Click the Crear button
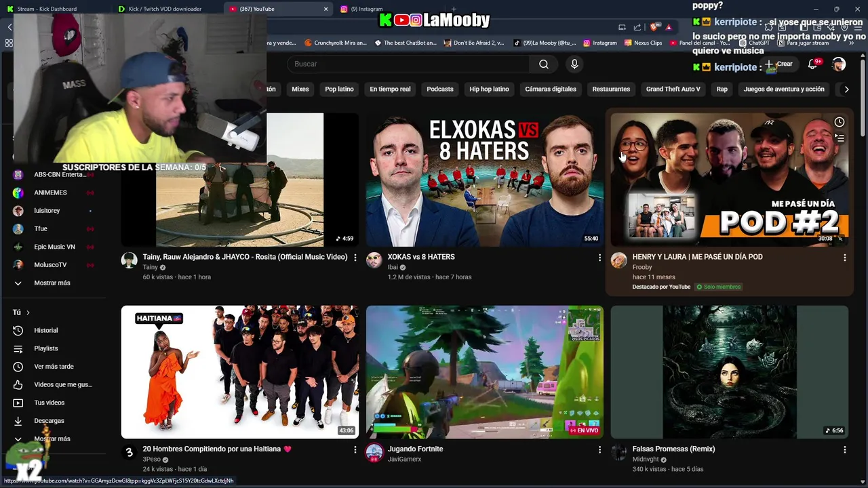868x488 pixels. [778, 64]
